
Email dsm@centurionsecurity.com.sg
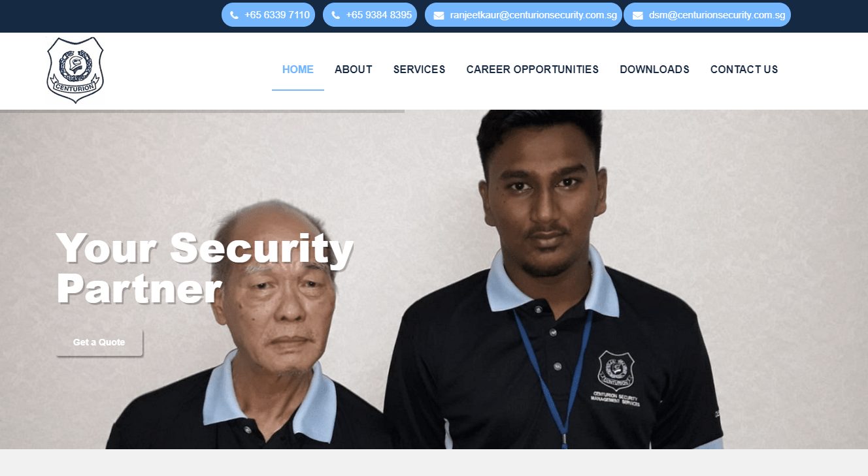coord(707,15)
